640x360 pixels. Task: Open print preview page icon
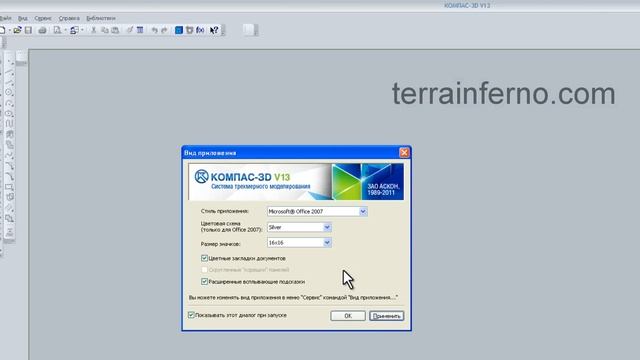57,30
